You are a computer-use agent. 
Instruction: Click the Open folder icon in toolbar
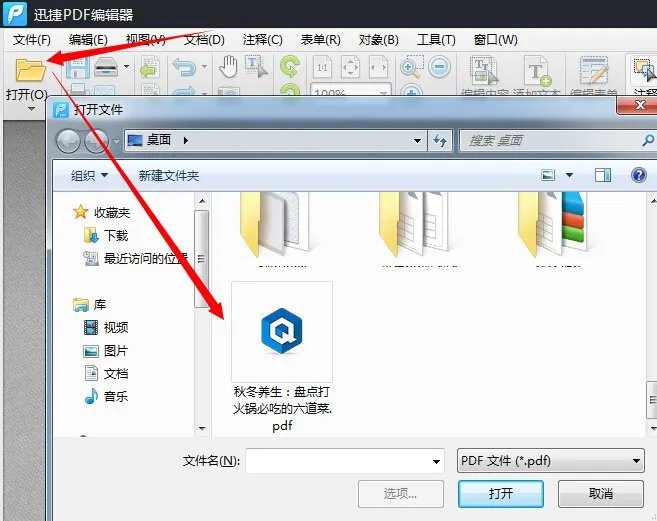(x=30, y=70)
